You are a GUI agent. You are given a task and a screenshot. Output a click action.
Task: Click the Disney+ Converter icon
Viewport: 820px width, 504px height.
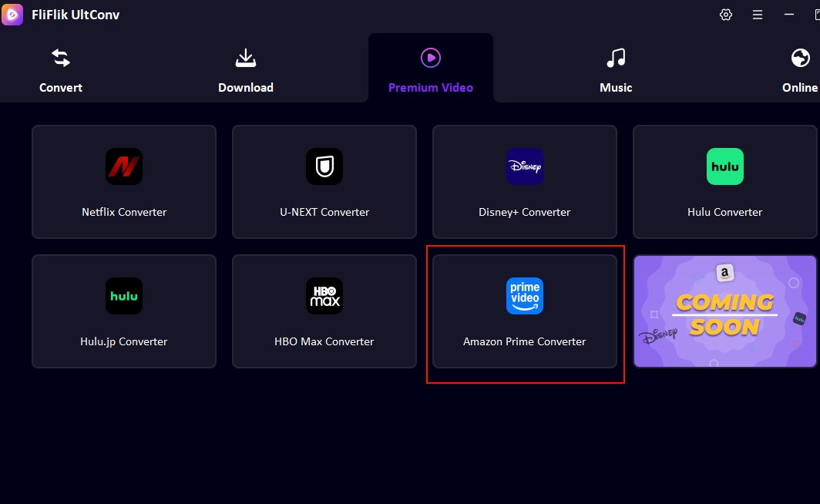[x=525, y=166]
